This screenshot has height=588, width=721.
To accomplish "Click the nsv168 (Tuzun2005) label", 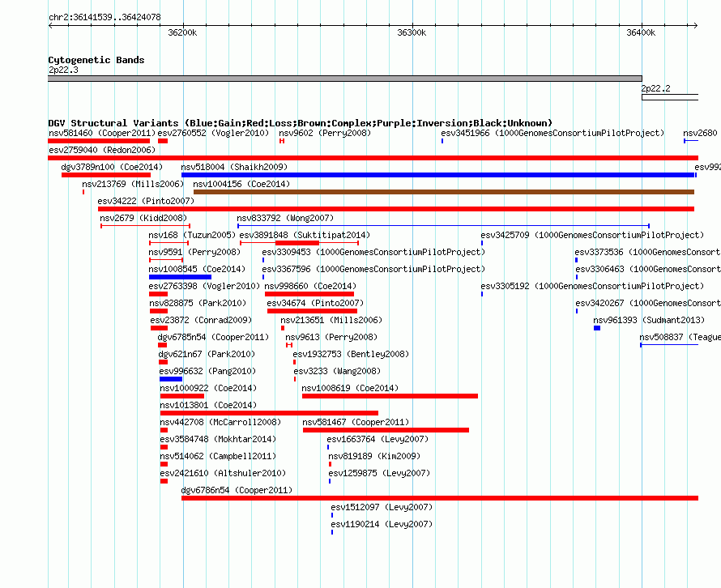I will (x=192, y=236).
